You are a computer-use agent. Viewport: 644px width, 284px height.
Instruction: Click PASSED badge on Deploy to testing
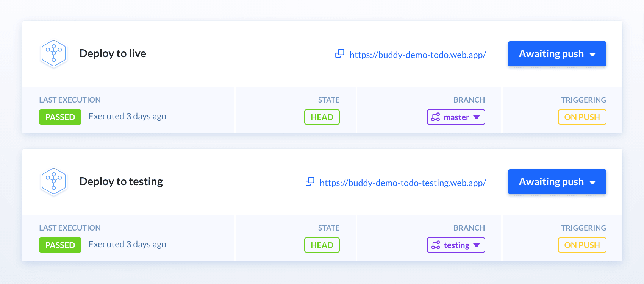pos(60,245)
